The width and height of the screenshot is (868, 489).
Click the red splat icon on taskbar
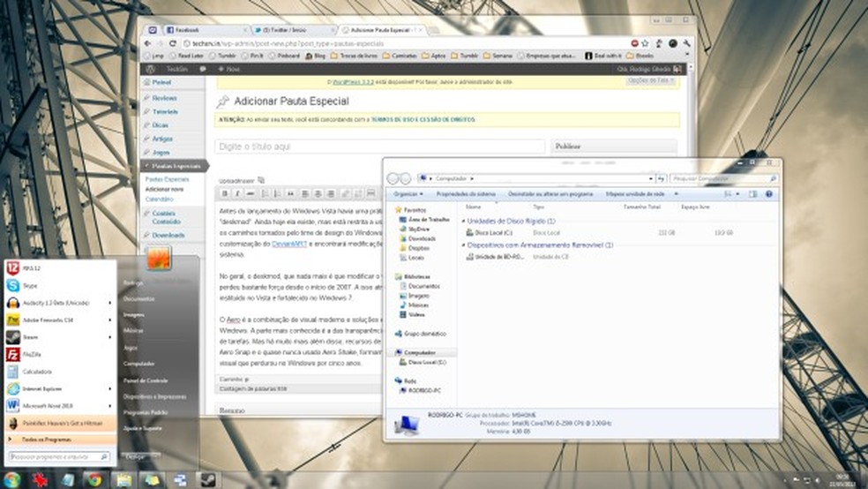coord(40,479)
